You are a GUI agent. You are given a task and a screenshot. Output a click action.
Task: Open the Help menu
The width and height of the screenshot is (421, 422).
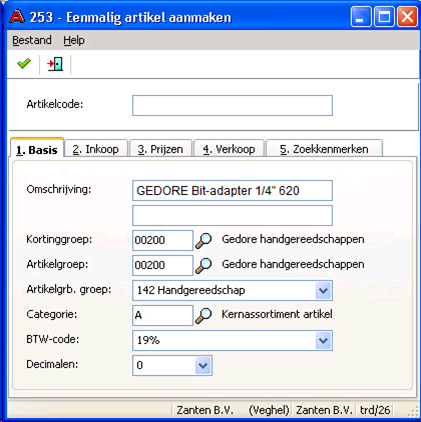pyautogui.click(x=74, y=40)
